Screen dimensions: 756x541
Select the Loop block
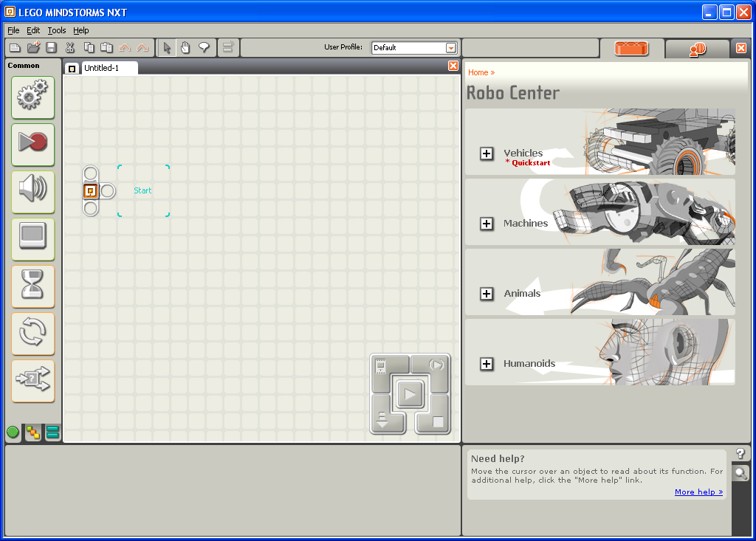32,333
